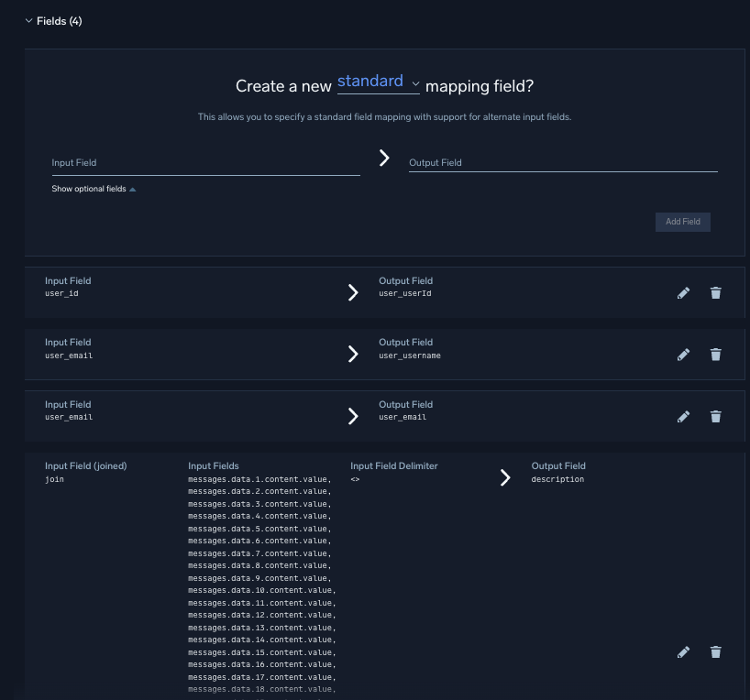
Task: Click arrow between new input and output fields
Action: pos(384,159)
